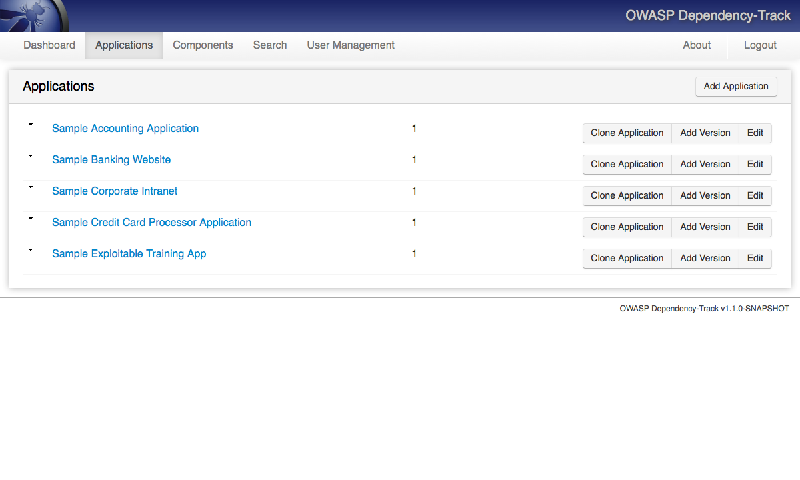
Task: Add Version to Sample Accounting Application
Action: (x=705, y=133)
